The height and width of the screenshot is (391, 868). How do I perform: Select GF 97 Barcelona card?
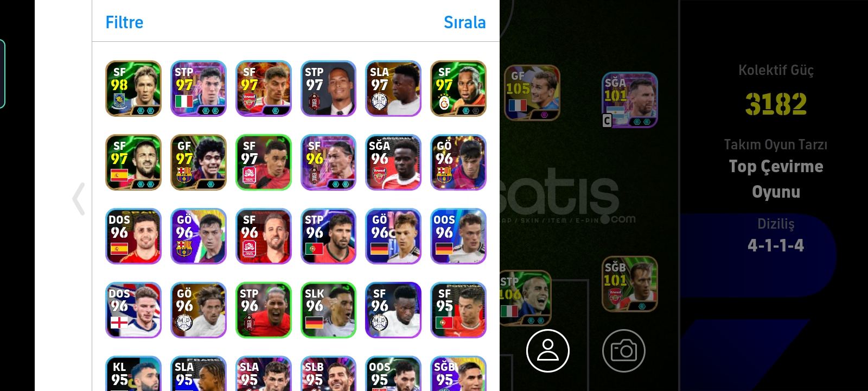pyautogui.click(x=199, y=162)
